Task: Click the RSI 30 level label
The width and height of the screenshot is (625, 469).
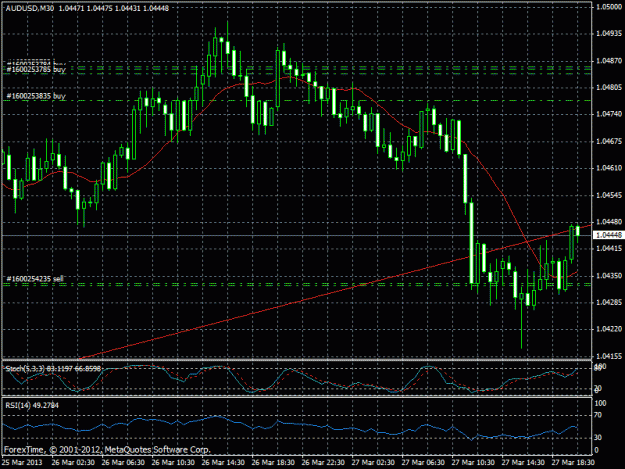Action: (598, 438)
